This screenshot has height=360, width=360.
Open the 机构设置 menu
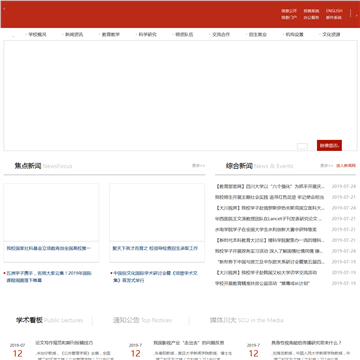pos(294,34)
